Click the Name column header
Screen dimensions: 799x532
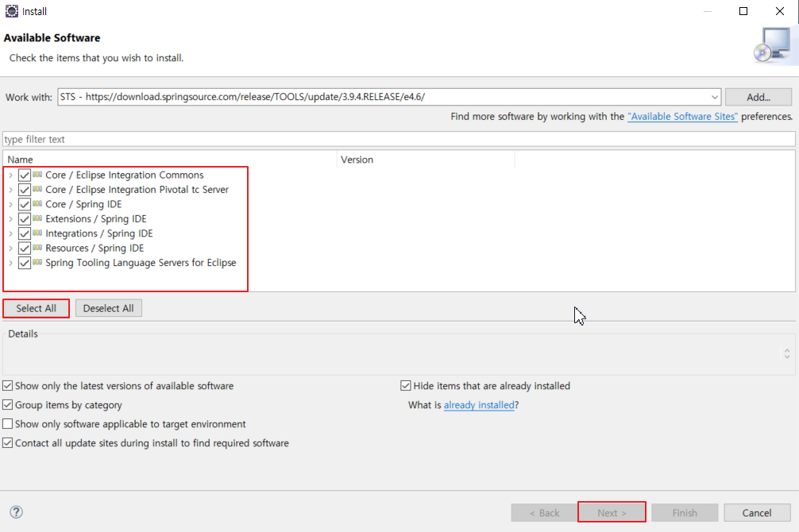(x=170, y=160)
